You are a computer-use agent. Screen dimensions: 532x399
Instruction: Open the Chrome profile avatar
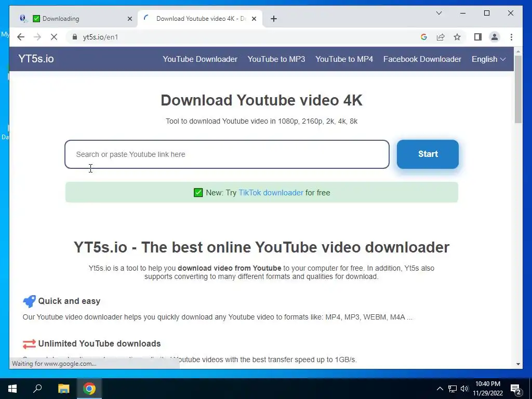[495, 37]
